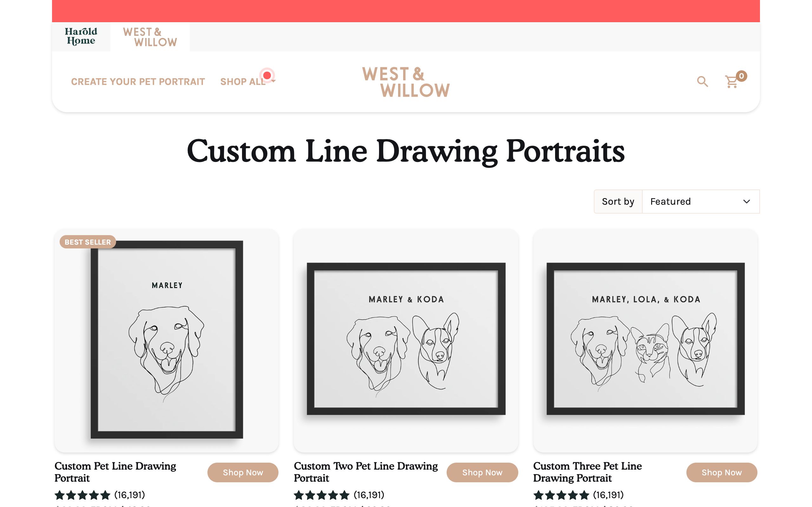Open the Custom Three Pet Line Drawing Portrait link
The width and height of the screenshot is (812, 507).
coord(587,472)
